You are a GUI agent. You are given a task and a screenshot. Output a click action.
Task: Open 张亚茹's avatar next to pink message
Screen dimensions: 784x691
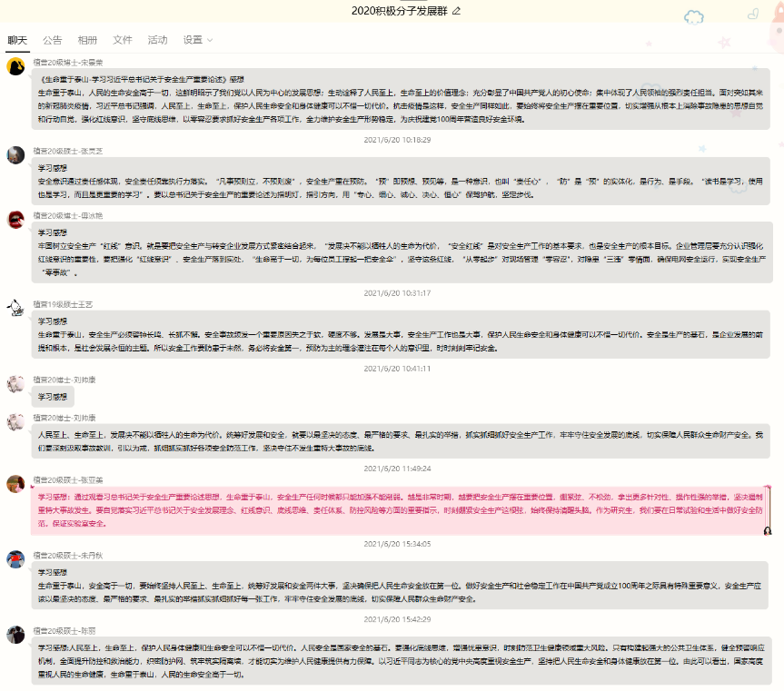[15, 483]
